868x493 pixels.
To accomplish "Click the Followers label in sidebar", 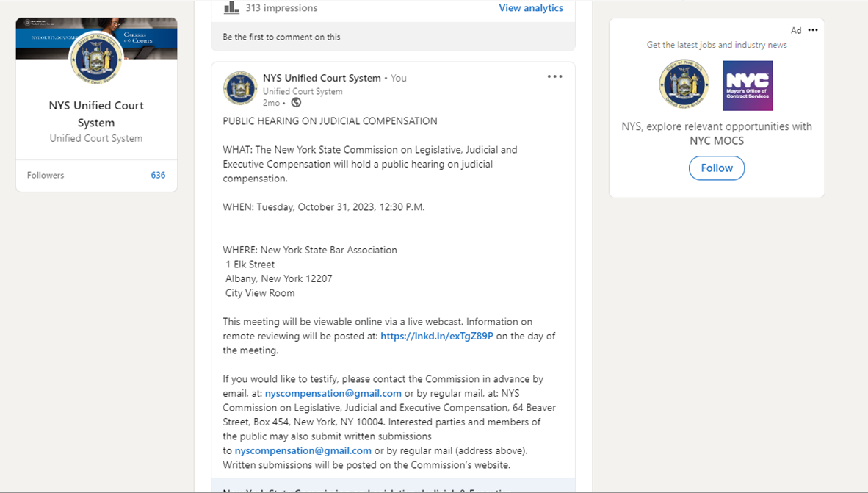I will click(x=46, y=175).
